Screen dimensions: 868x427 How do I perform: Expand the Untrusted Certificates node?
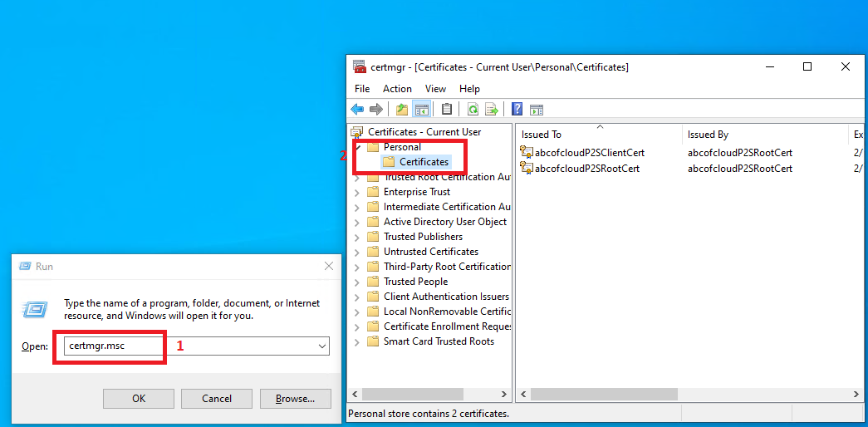click(357, 252)
